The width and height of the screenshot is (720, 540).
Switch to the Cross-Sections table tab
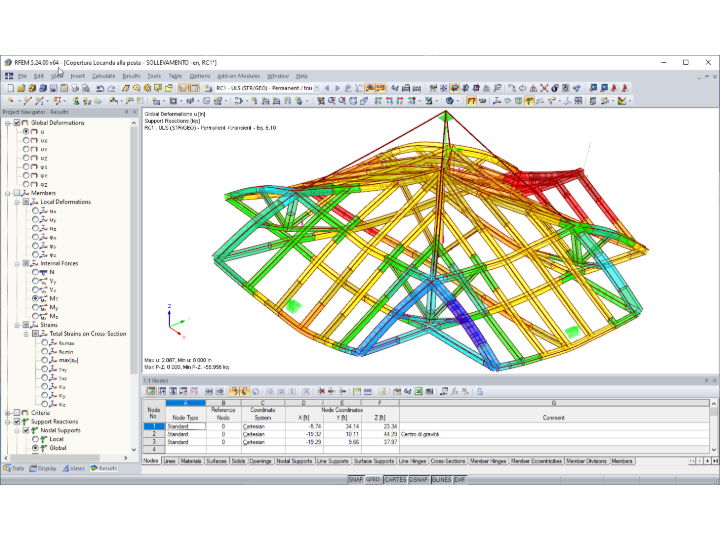coord(448,461)
